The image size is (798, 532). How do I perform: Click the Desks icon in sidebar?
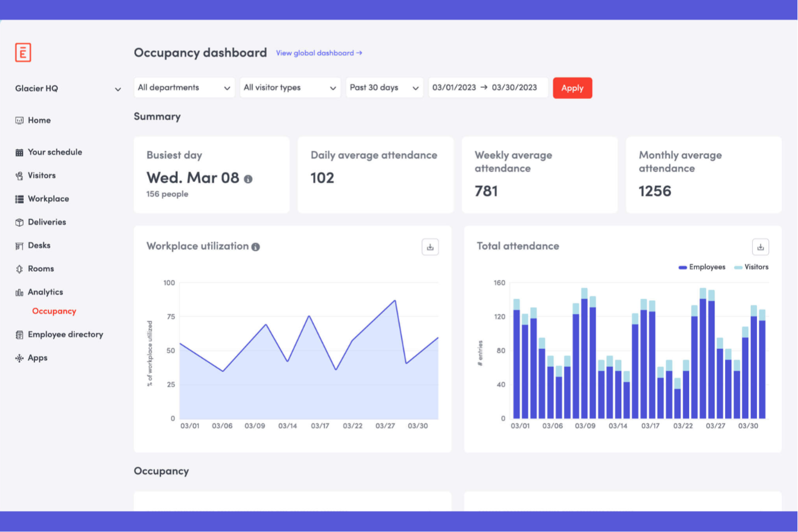[19, 246]
